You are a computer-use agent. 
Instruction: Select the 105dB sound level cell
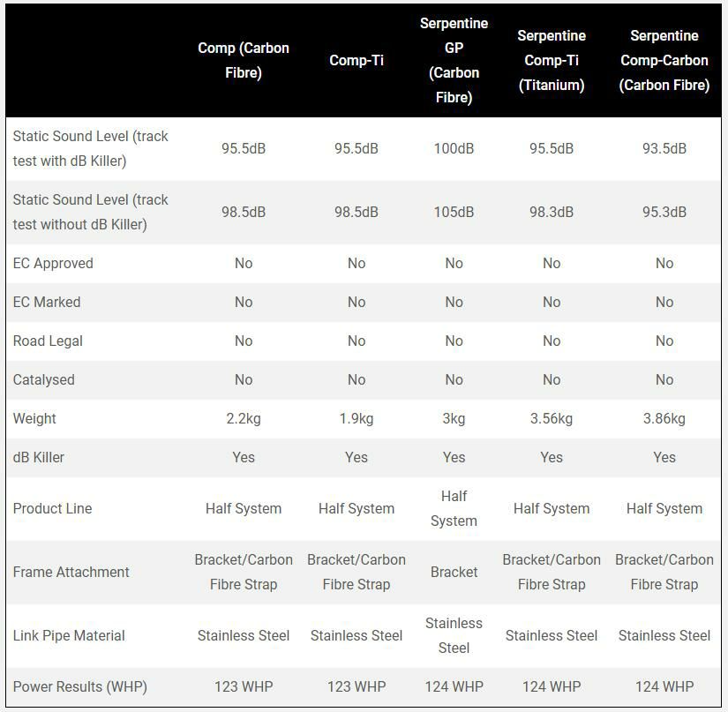pyautogui.click(x=454, y=212)
